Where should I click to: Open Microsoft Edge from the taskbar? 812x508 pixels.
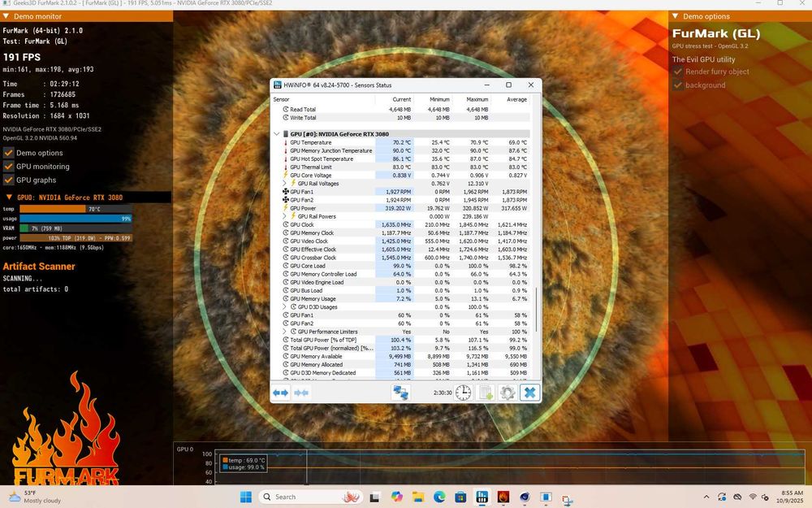439,497
